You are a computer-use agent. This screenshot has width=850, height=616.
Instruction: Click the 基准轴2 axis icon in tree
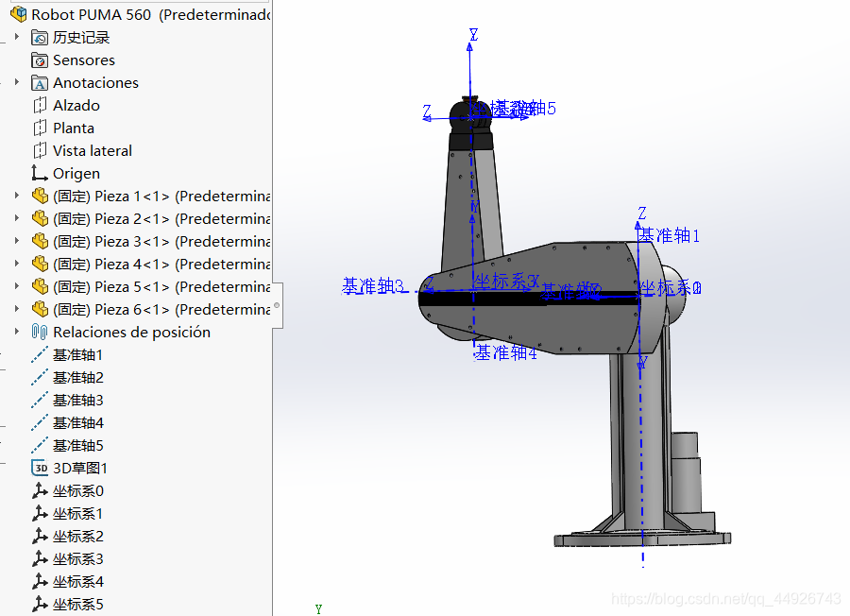40,377
